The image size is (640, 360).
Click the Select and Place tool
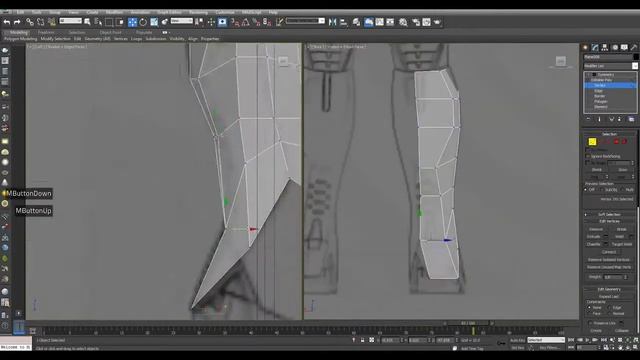165,22
